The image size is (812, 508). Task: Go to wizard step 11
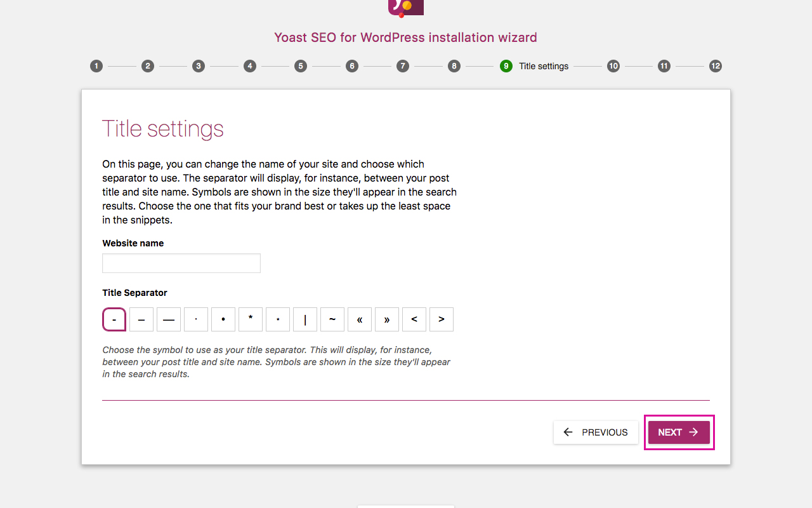tap(664, 66)
